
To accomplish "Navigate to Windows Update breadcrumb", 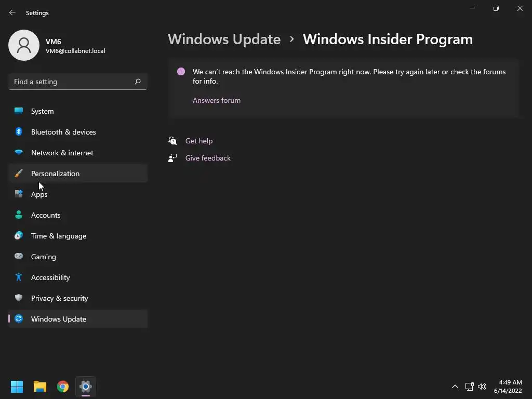I will 224,39.
